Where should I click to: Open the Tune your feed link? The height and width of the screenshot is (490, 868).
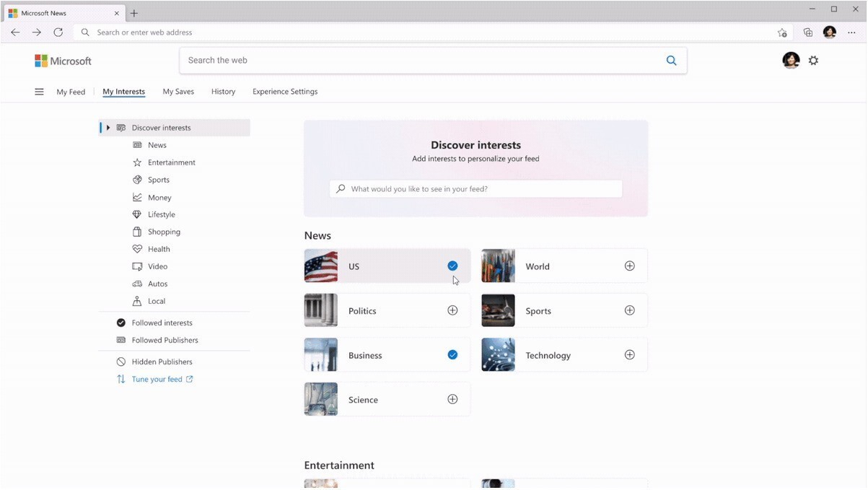(x=157, y=379)
